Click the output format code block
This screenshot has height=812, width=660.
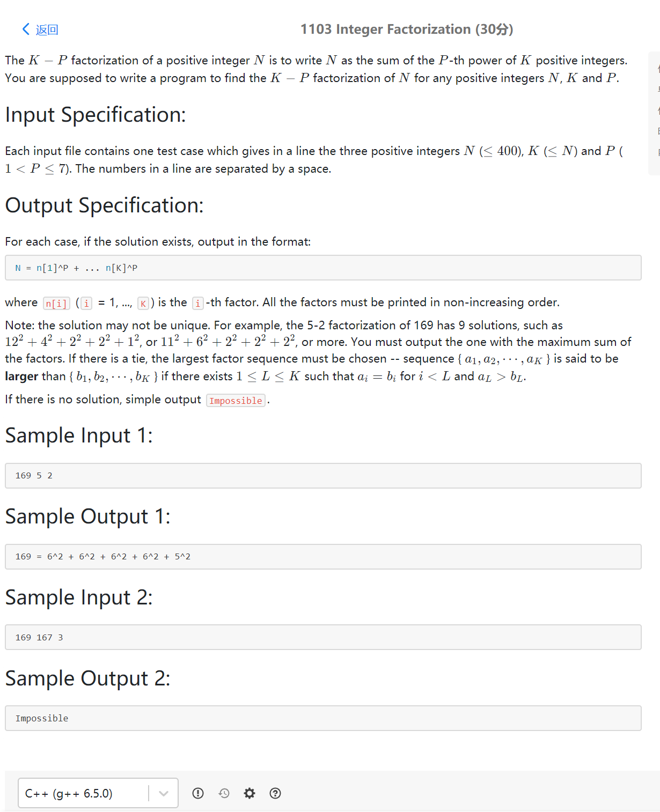[x=323, y=268]
